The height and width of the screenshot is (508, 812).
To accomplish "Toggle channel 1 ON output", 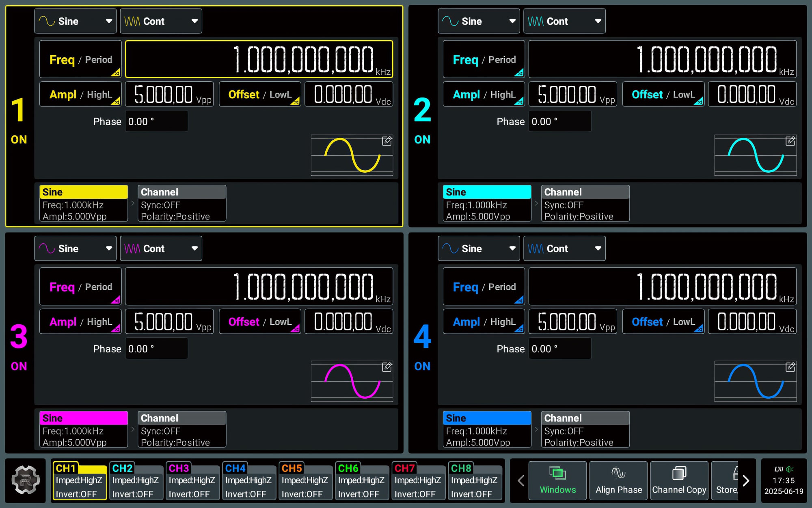I will (19, 140).
